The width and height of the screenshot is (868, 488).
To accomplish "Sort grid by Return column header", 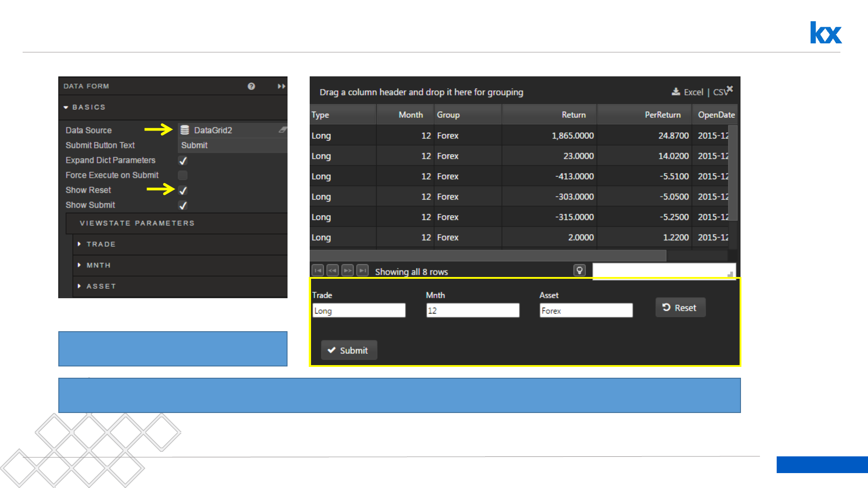I will point(573,115).
